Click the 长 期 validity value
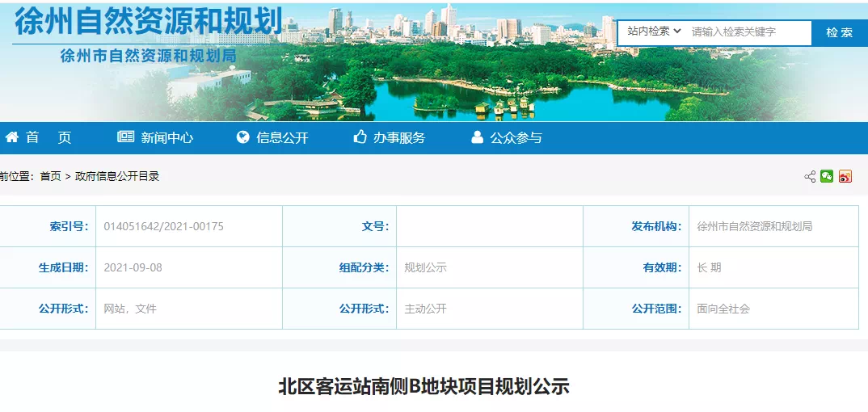Image resolution: width=868 pixels, height=412 pixels. point(709,267)
